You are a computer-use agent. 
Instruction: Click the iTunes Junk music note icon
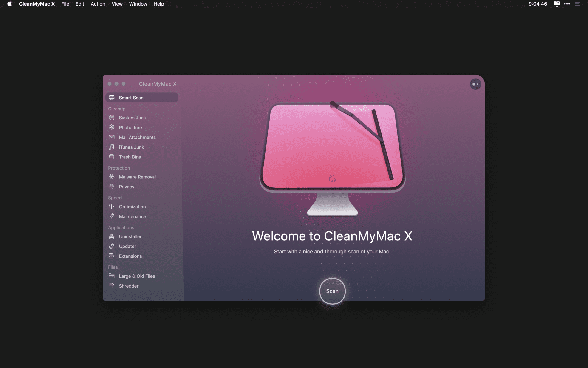(x=112, y=147)
